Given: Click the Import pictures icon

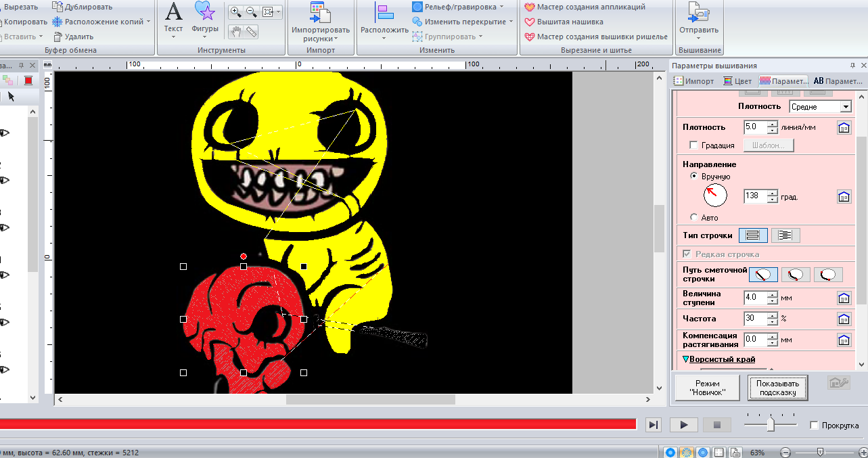Looking at the screenshot, I should click(x=320, y=12).
